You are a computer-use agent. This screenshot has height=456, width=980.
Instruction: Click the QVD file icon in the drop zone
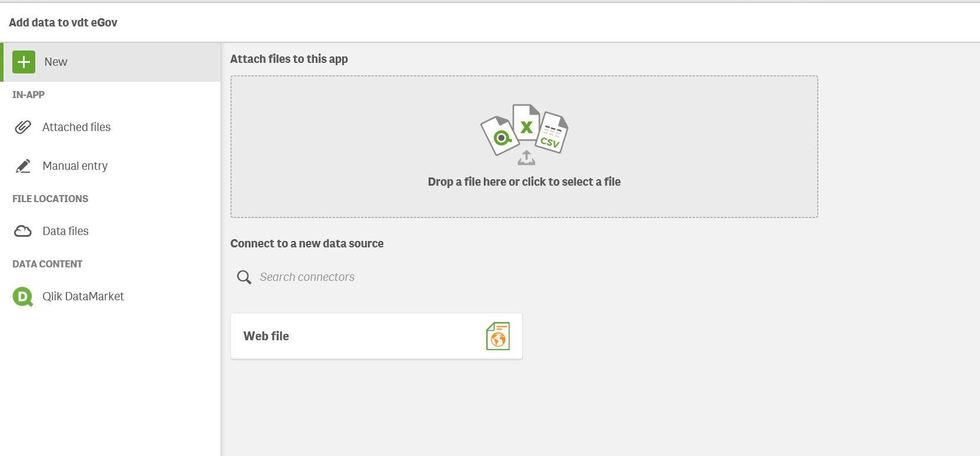tap(499, 136)
